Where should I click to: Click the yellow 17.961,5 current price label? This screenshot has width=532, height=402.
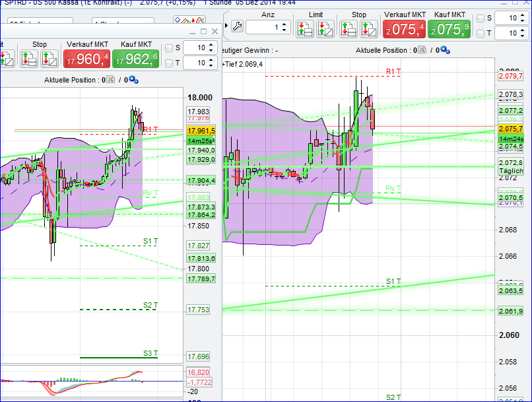point(201,131)
